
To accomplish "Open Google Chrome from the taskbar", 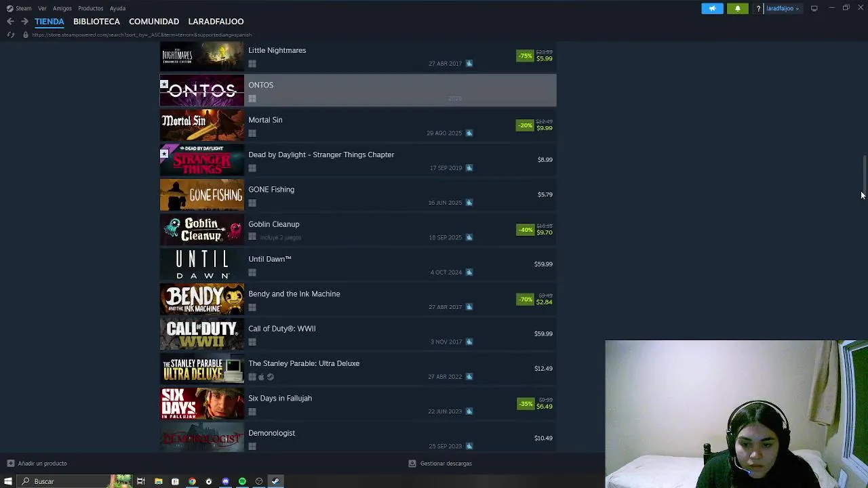I will [x=192, y=481].
